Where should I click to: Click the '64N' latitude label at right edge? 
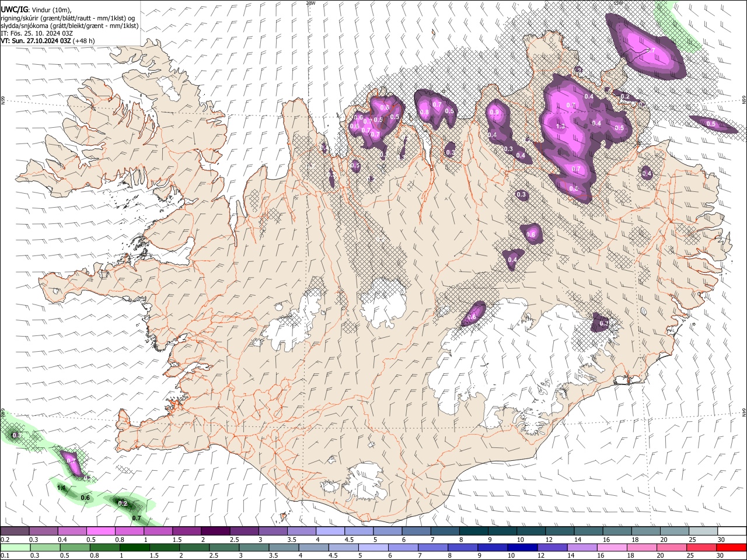pyautogui.click(x=744, y=412)
